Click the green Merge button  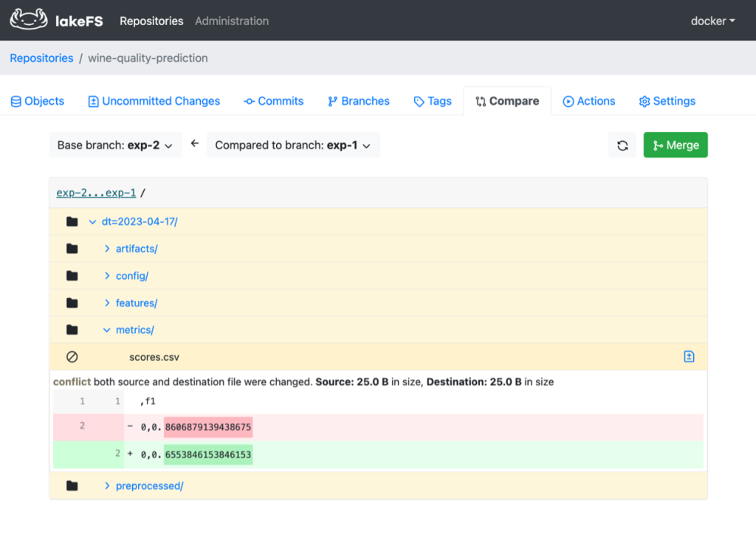[x=676, y=145]
